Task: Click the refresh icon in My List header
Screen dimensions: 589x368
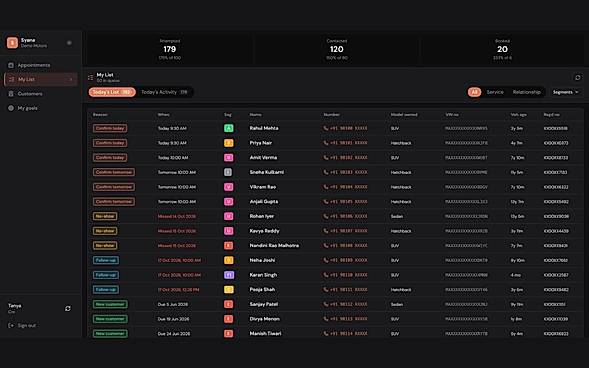Action: point(577,77)
